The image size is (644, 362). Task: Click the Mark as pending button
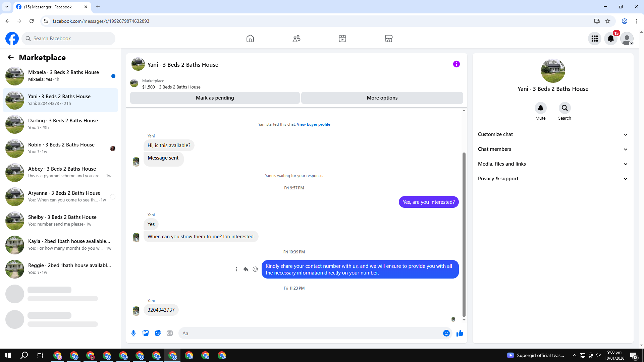tap(215, 98)
